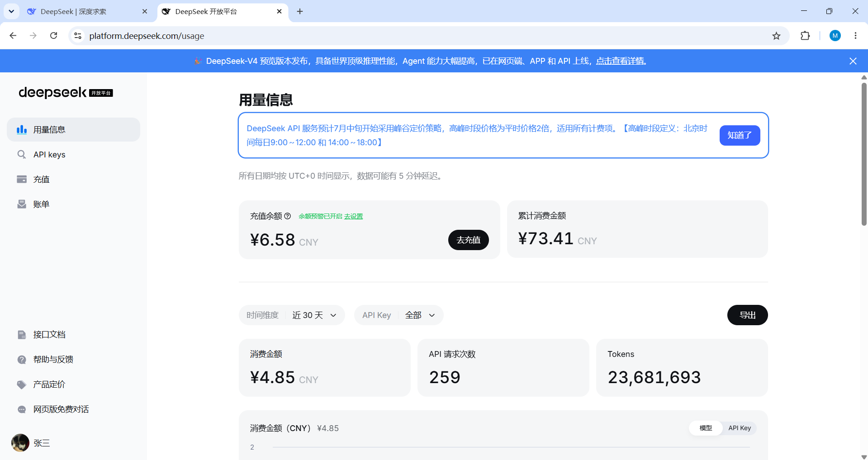Open the 账单 sidebar page

coord(73,204)
